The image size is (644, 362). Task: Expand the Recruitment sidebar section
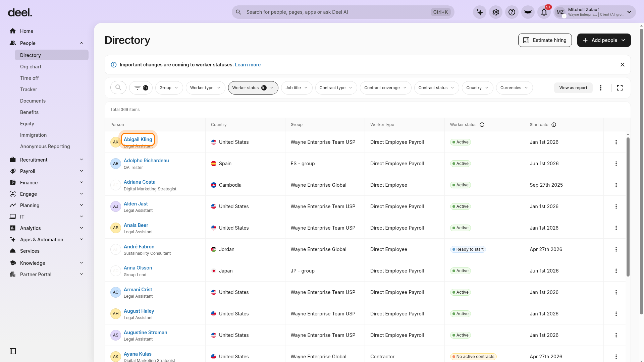(x=82, y=160)
